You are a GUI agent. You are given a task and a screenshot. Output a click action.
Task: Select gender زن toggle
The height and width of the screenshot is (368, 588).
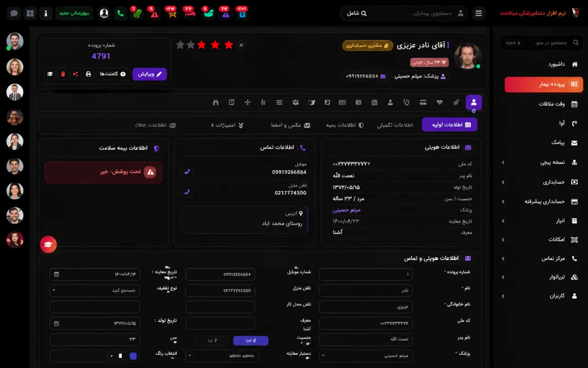click(212, 340)
